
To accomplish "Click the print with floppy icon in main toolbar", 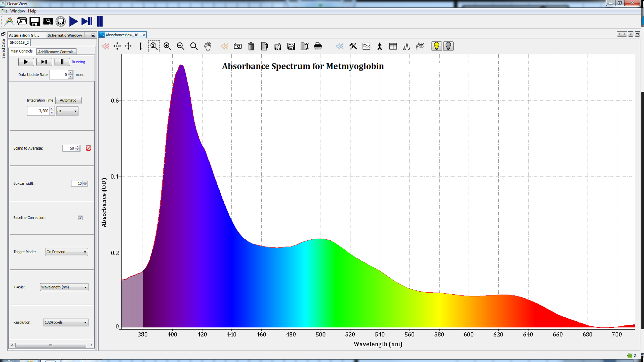I will pos(61,22).
